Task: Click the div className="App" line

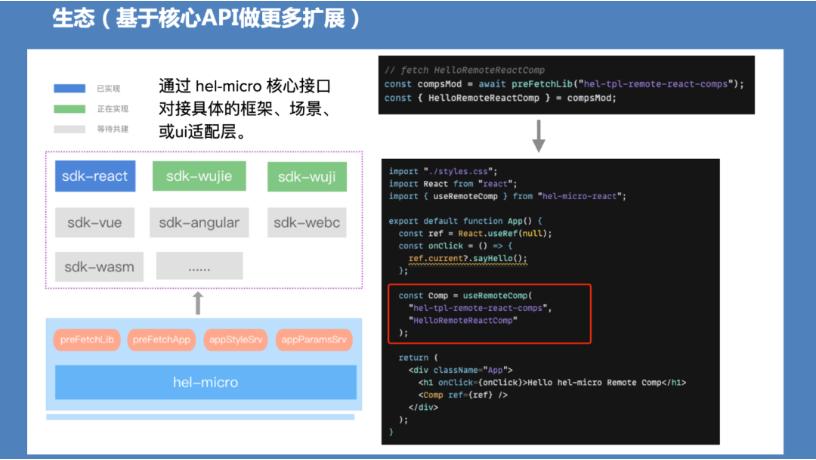Action: pyautogui.click(x=461, y=370)
